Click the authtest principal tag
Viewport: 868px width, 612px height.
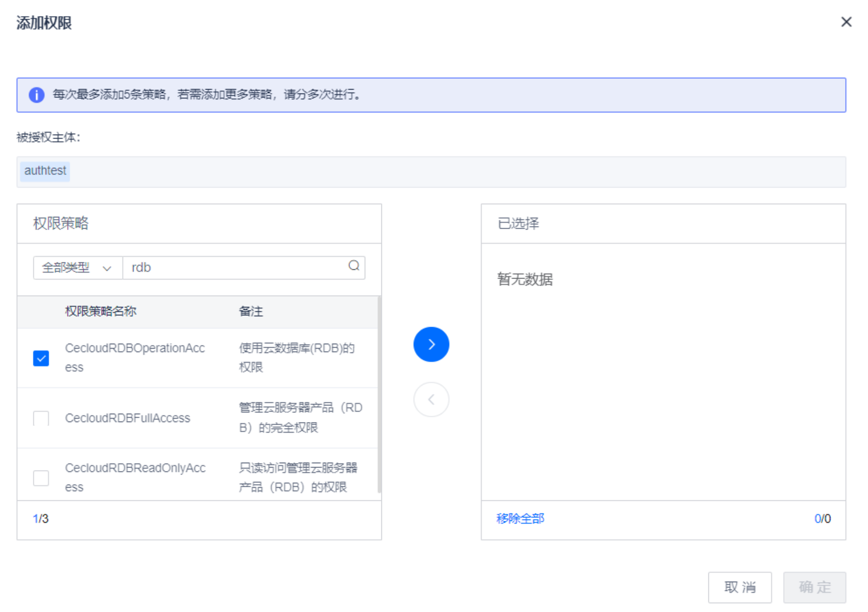tap(45, 171)
